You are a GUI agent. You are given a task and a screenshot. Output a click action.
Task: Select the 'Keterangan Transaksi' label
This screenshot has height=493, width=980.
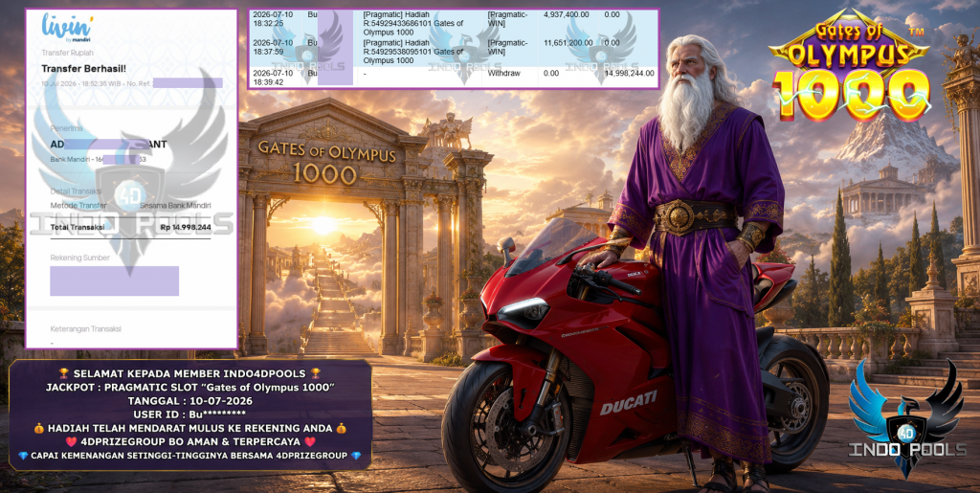(x=85, y=328)
